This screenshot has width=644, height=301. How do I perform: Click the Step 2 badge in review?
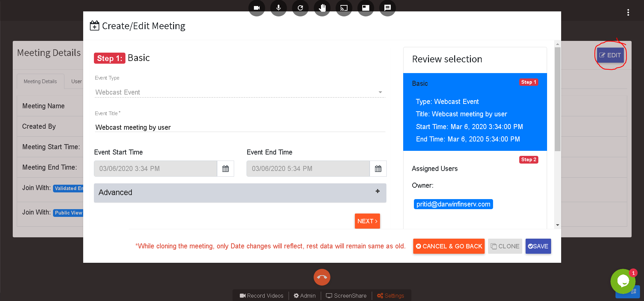pyautogui.click(x=529, y=160)
